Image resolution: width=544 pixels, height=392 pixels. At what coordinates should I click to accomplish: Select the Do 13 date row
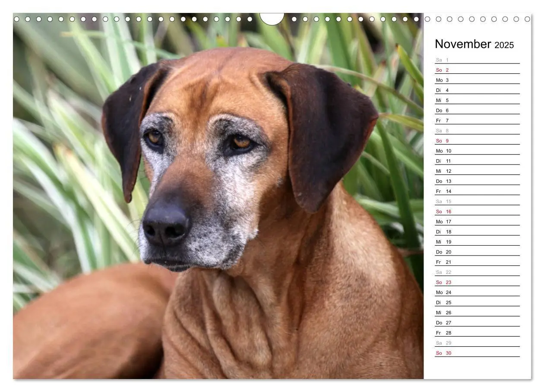point(477,181)
